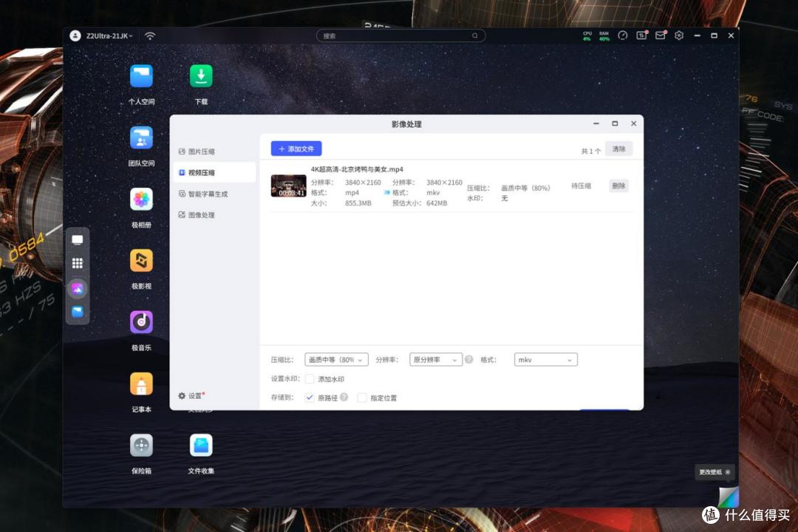Click the speed dashboard icon in top bar
This screenshot has width=798, height=532.
coord(622,35)
